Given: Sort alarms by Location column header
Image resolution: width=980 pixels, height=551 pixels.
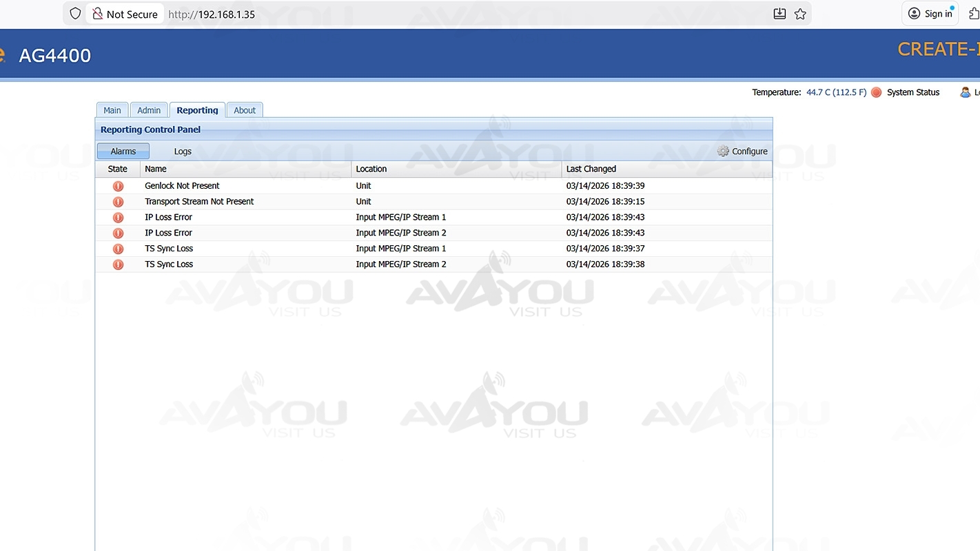Looking at the screenshot, I should [371, 169].
